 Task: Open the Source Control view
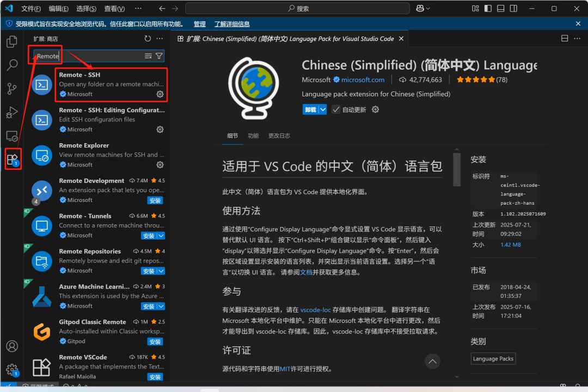coord(12,89)
